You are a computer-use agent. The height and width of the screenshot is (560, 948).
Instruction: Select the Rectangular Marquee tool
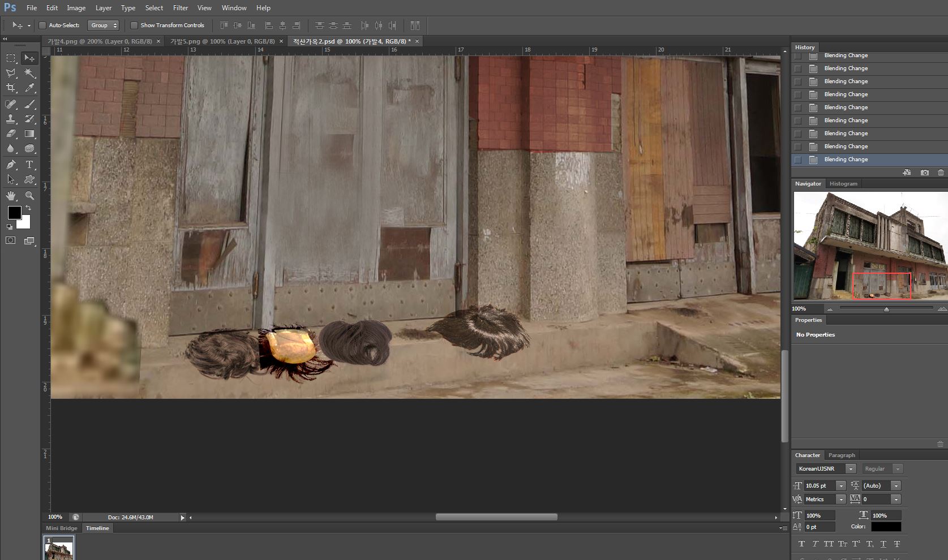coord(11,58)
